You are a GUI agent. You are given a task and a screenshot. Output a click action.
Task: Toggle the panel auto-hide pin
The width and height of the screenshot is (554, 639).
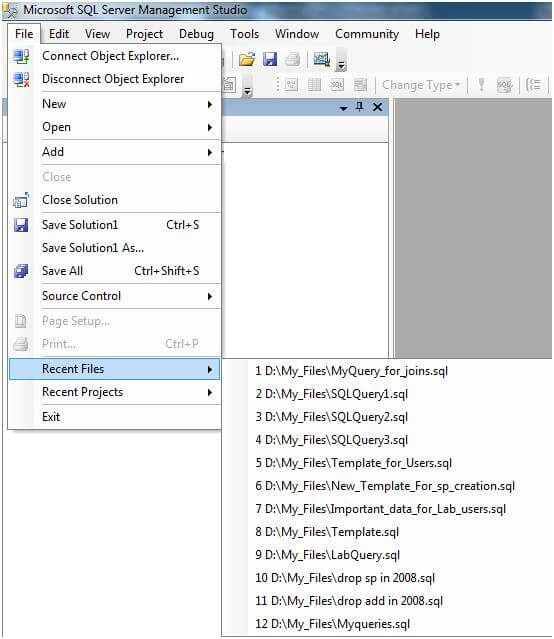point(359,107)
